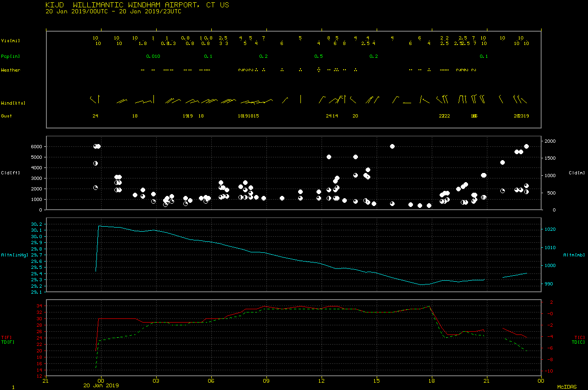Image resolution: width=588 pixels, height=390 pixels.
Task: Select the Pcp[in] row label
Action: [x=11, y=56]
